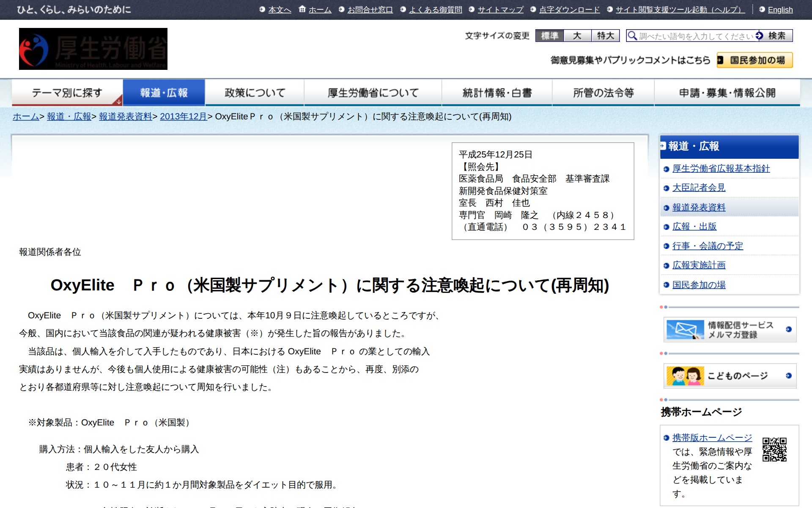Open the 統計情報・白書 navigation tab
Viewport: 812px width, 508px height.
point(497,93)
